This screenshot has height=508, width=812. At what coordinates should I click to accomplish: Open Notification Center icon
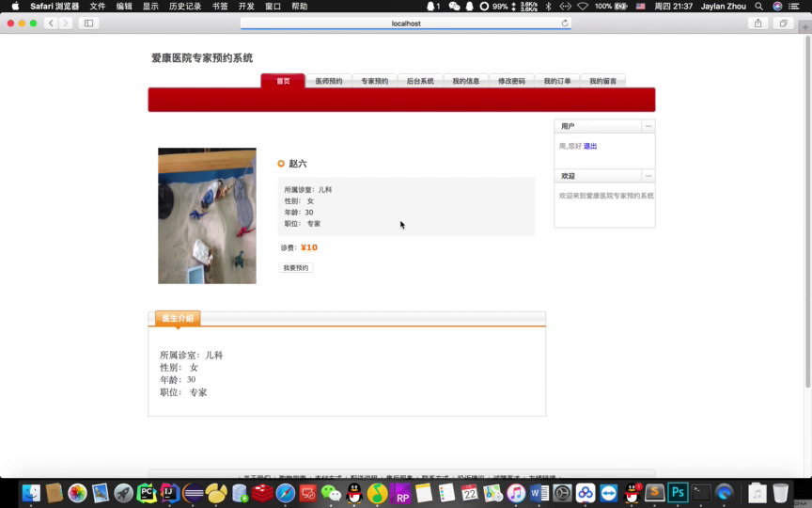[794, 7]
